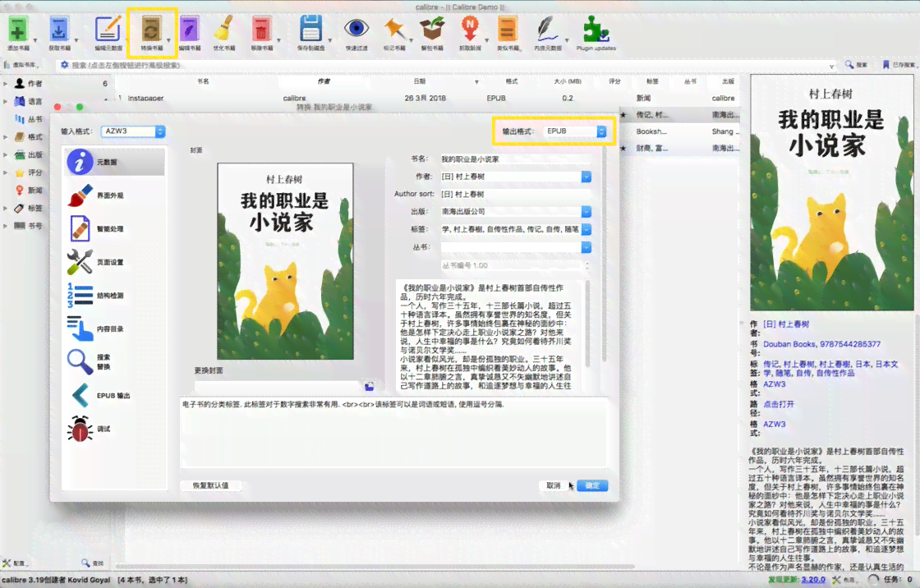Click the Douban Books identifier link
Screen dimensions: 920x588
821,344
